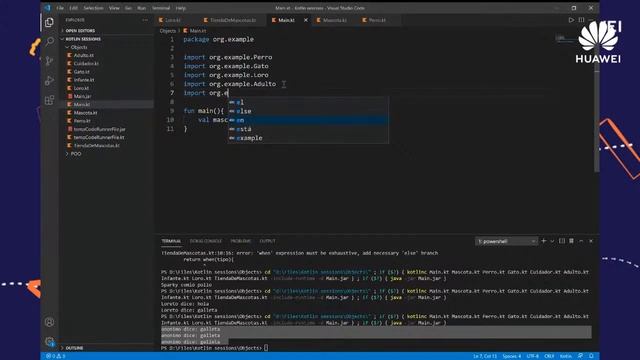
Task: Open the File menu
Action: pyautogui.click(x=60, y=8)
